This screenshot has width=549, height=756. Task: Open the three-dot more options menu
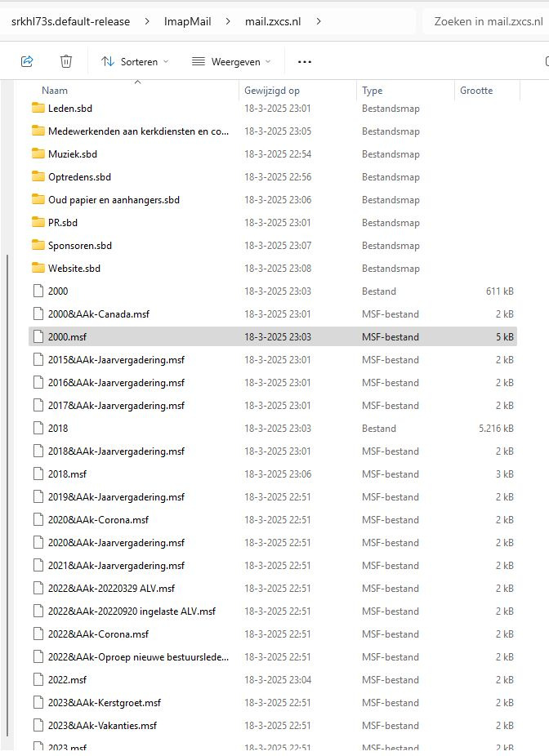coord(305,62)
